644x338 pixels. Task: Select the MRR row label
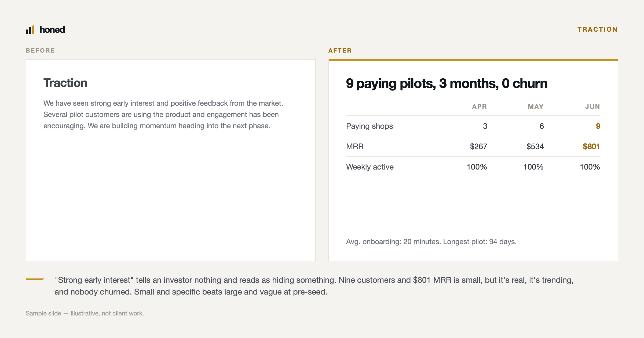point(355,146)
